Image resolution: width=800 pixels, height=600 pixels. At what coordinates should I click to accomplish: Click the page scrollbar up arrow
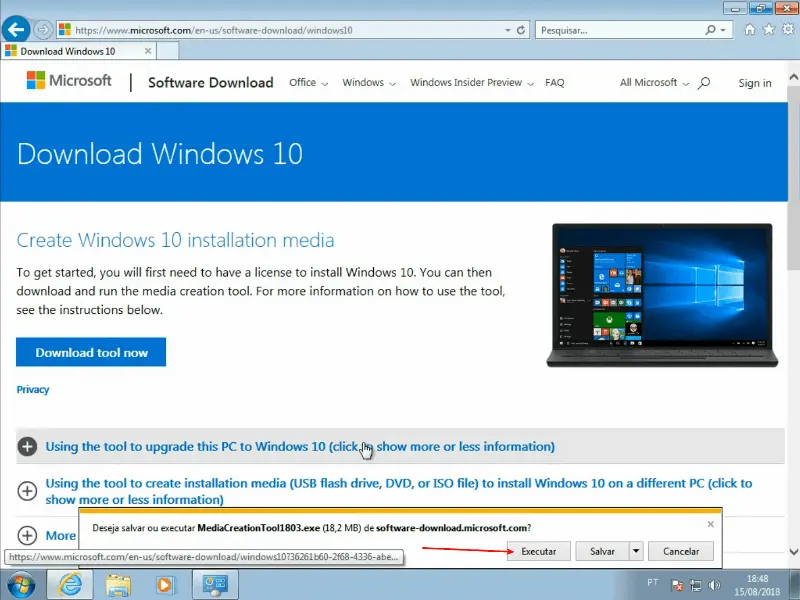click(794, 78)
